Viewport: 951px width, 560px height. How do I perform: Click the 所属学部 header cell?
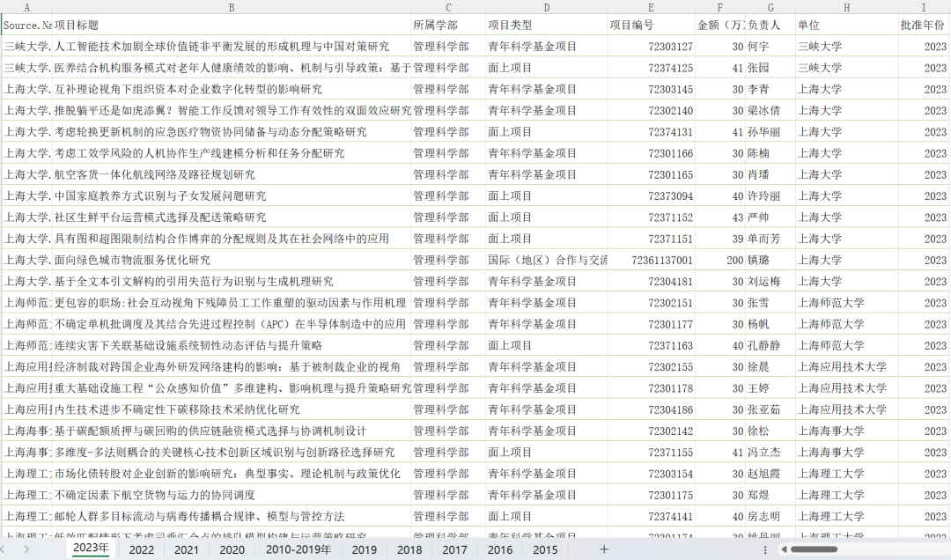pyautogui.click(x=448, y=25)
